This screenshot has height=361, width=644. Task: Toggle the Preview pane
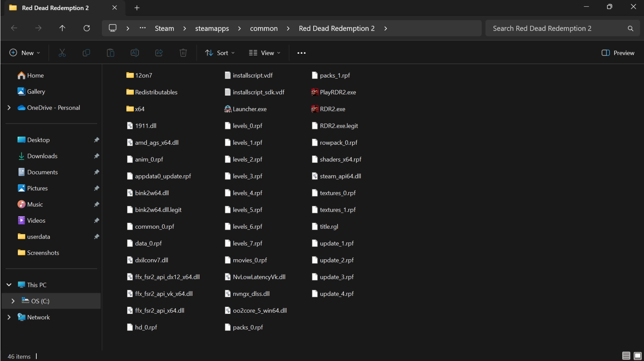pyautogui.click(x=618, y=53)
